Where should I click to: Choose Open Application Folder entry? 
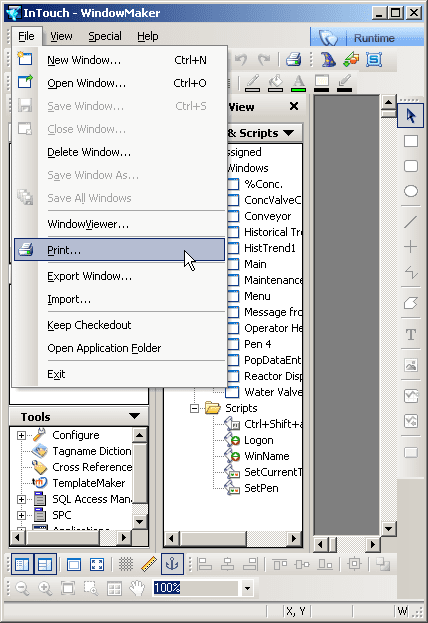point(119,348)
